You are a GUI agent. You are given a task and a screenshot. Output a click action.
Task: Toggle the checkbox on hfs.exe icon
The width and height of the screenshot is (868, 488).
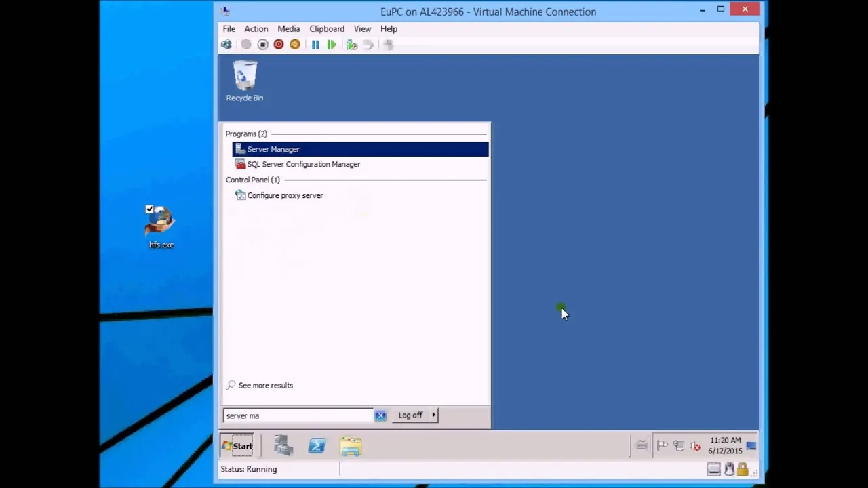[150, 209]
